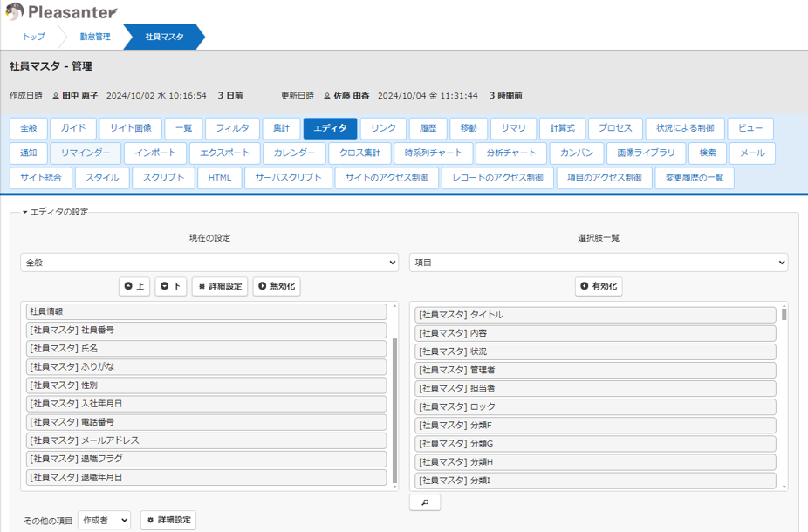Image resolution: width=808 pixels, height=532 pixels.
Task: Click the 有効化 enable button
Action: 599,286
